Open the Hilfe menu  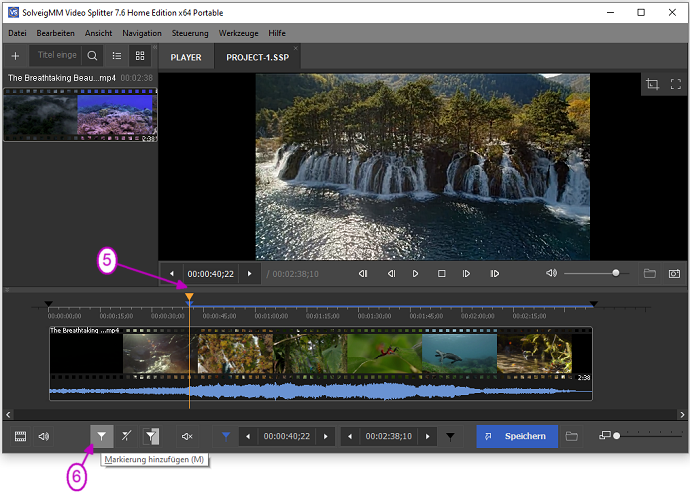coord(277,33)
